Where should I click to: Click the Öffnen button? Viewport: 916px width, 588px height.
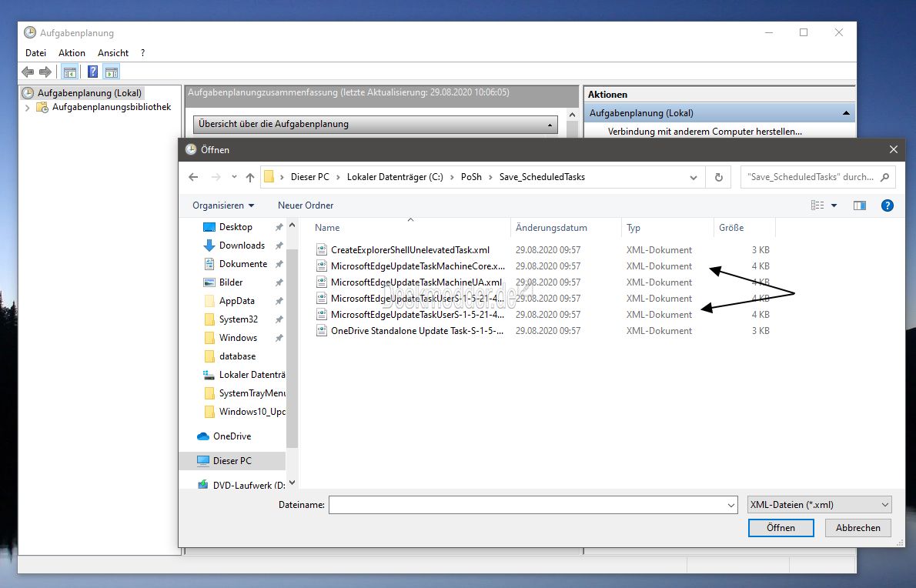click(781, 528)
